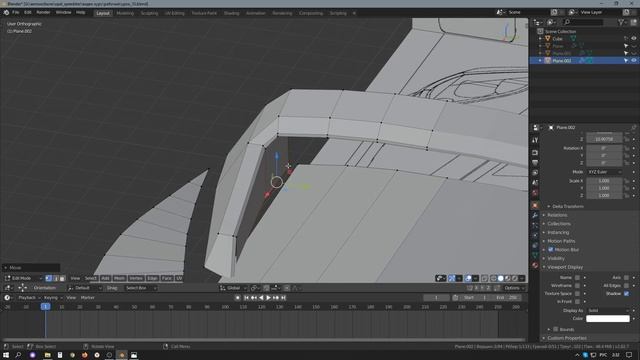
Task: Open the Render properties tab icon
Action: click(x=535, y=153)
